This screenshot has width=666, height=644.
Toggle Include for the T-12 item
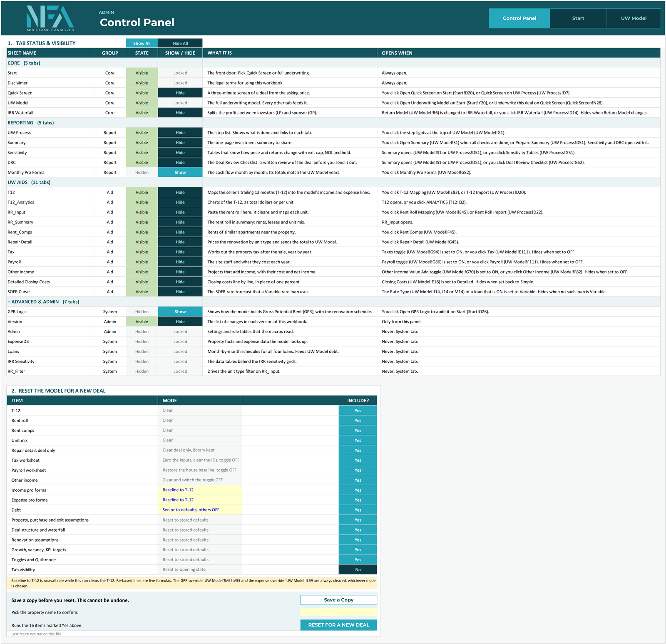click(x=358, y=411)
